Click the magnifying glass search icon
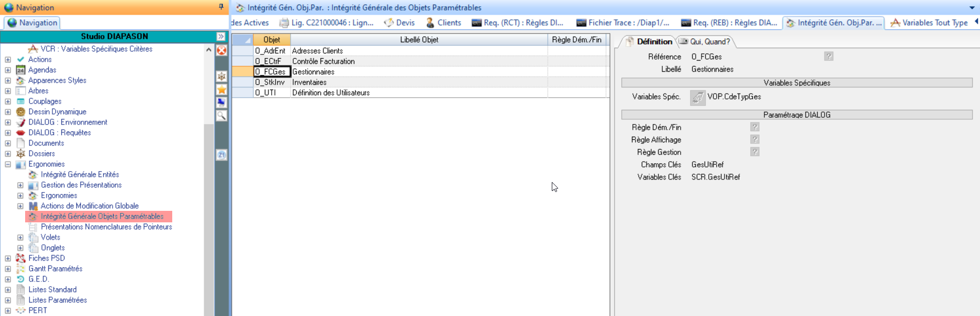This screenshot has width=980, height=316. 221,116
